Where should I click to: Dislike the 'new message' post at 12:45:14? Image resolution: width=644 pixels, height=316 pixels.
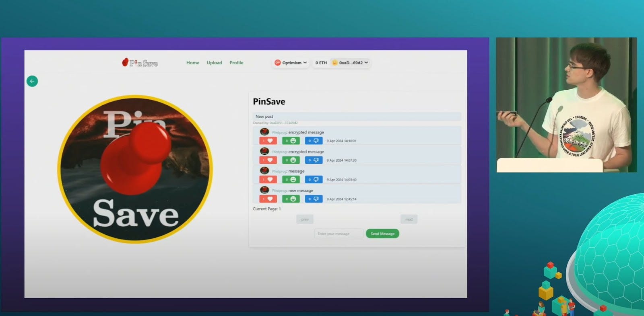click(x=314, y=199)
